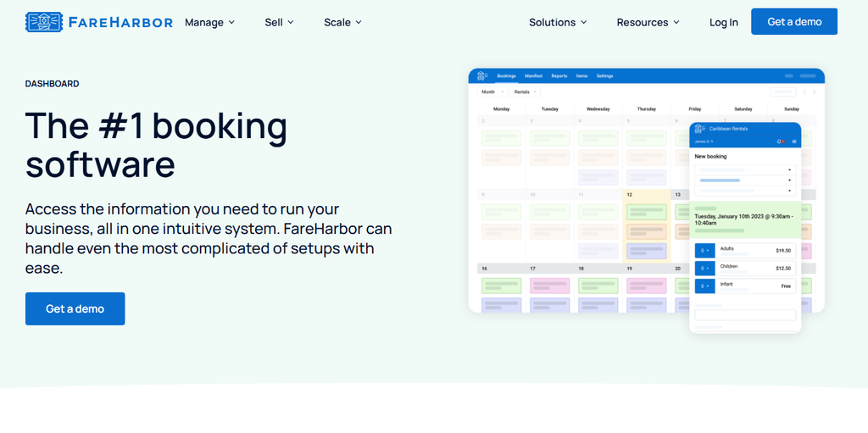Click the Tuesday, January 10th 2023 timeslot
The width and height of the screenshot is (868, 433).
745,219
